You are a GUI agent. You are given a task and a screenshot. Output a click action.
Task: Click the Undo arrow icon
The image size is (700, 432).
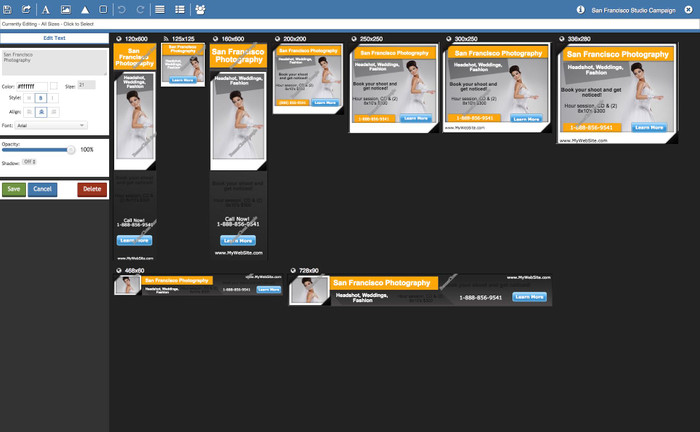coord(122,9)
